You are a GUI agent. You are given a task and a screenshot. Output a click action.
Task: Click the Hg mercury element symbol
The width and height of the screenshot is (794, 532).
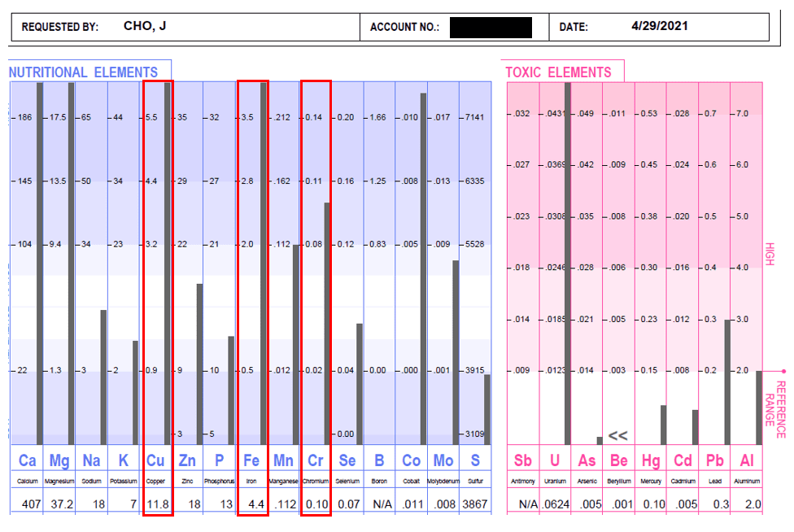coord(651,460)
